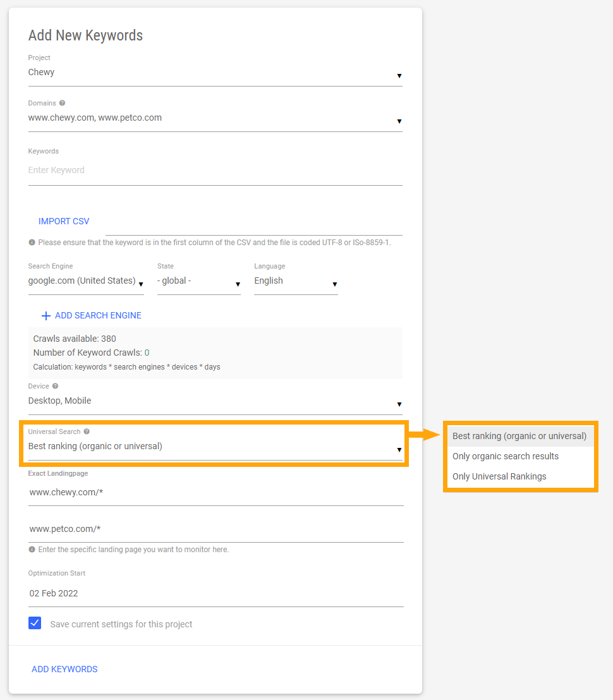The width and height of the screenshot is (613, 700).
Task: Open the State dropdown set to global
Action: click(198, 281)
